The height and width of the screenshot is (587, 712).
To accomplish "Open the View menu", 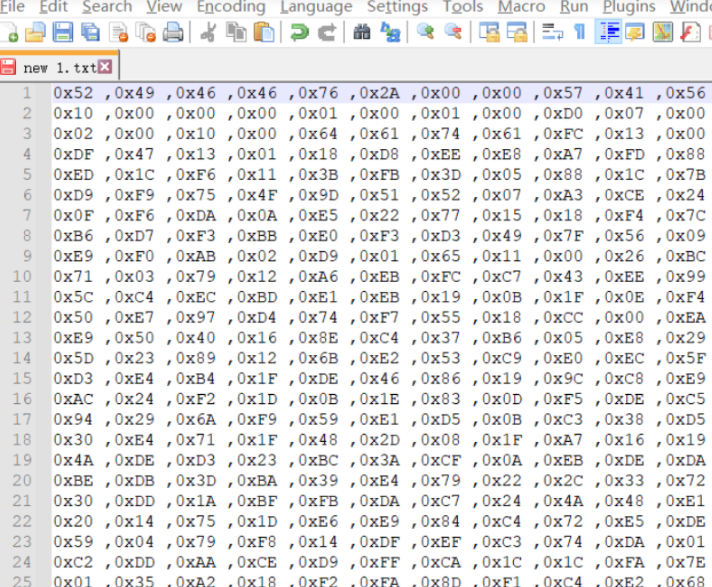I will point(164,6).
